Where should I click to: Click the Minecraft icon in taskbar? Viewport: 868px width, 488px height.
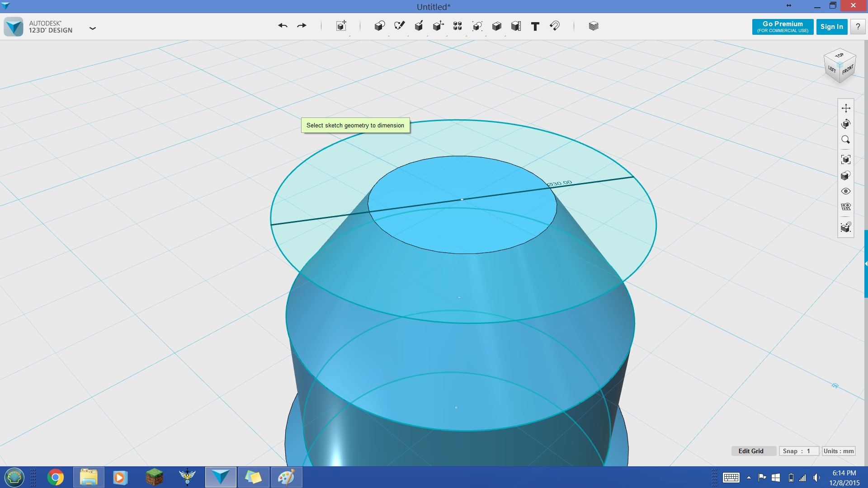point(153,477)
